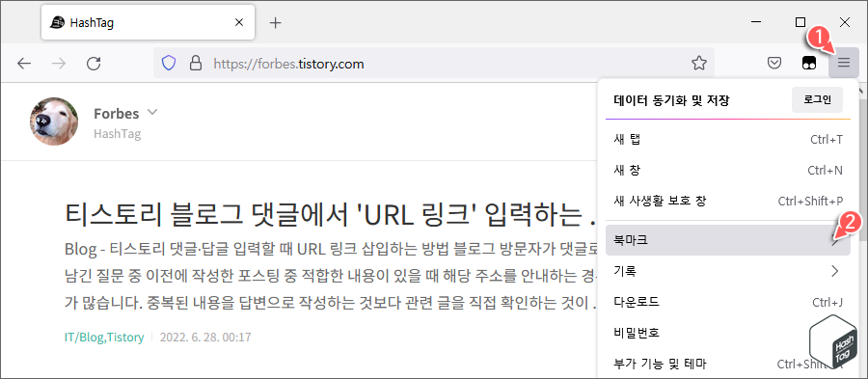Expand the dropdown arrow next to Forbes

point(152,113)
